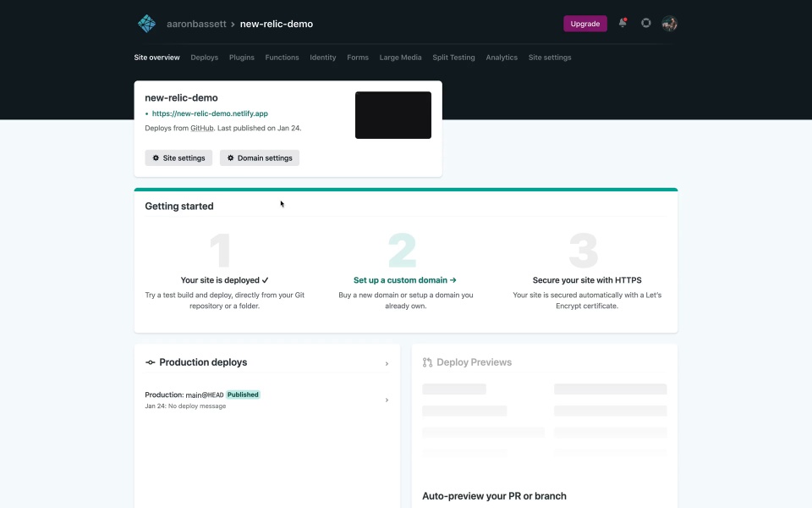This screenshot has width=812, height=508.
Task: Expand Production deploys via header chevron
Action: click(387, 364)
